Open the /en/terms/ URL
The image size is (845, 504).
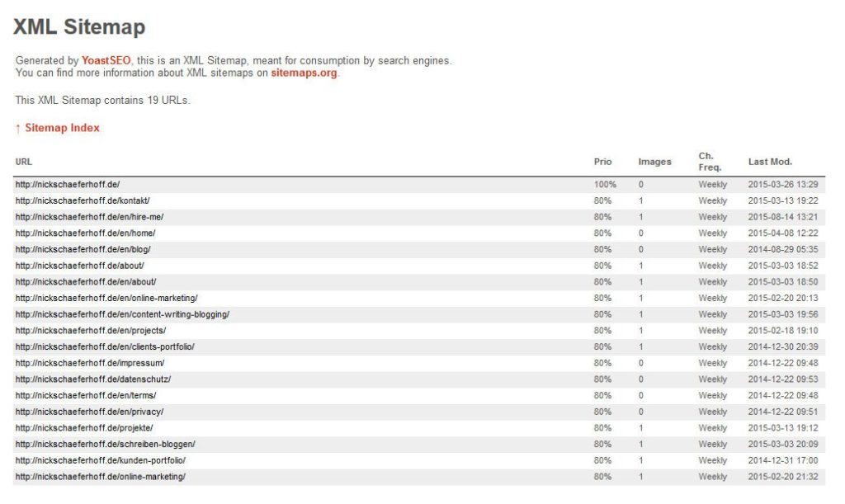(86, 395)
